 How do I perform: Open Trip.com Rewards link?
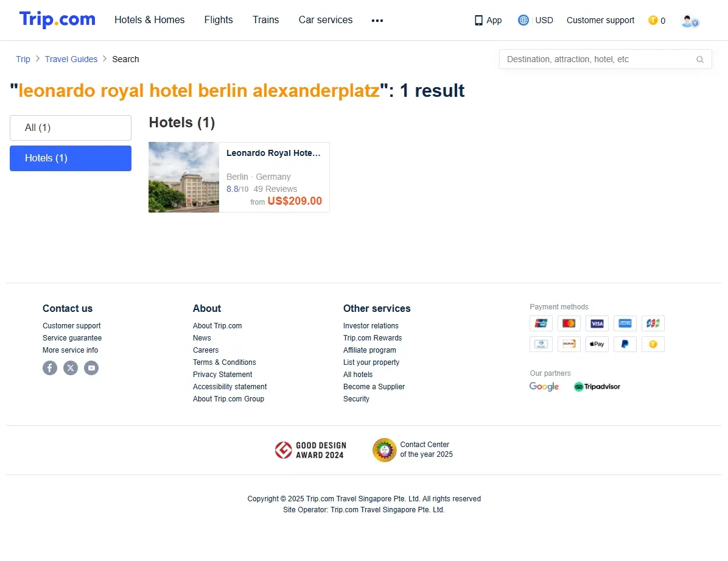click(373, 338)
